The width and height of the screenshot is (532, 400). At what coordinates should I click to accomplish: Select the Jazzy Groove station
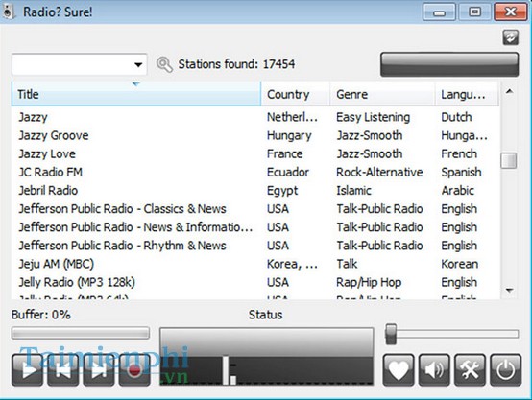(x=255, y=135)
